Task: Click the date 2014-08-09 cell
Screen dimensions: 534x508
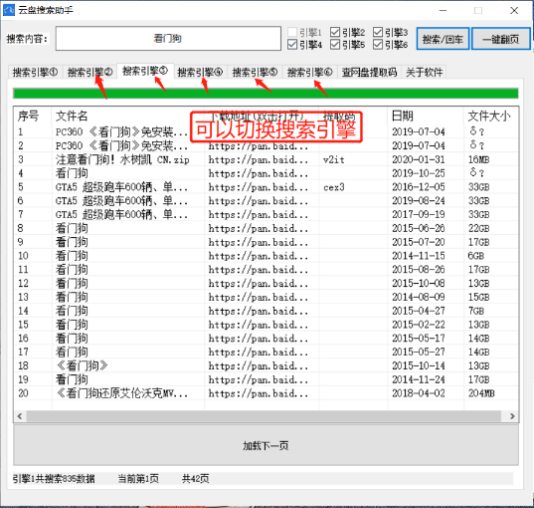Action: tap(419, 297)
